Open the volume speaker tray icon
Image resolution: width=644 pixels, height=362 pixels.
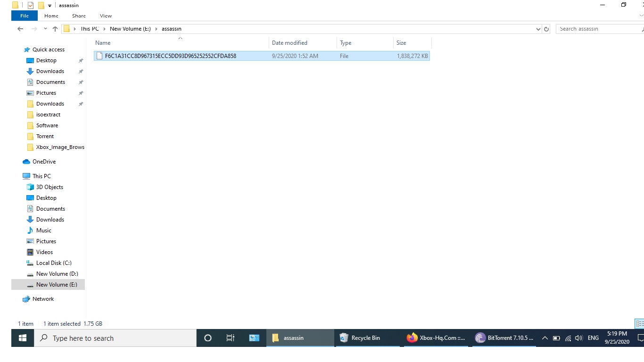pyautogui.click(x=579, y=338)
